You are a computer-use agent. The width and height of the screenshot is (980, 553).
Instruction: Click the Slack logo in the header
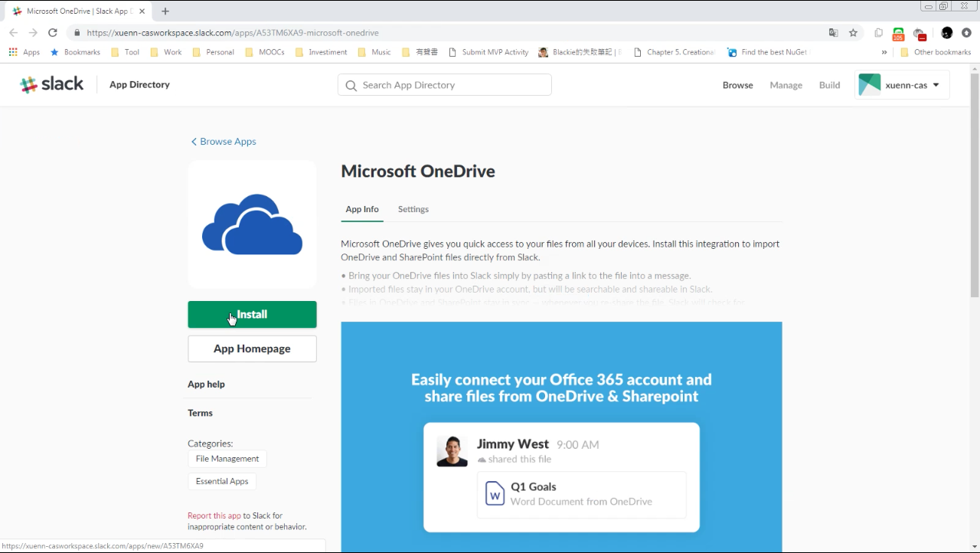[x=51, y=84]
